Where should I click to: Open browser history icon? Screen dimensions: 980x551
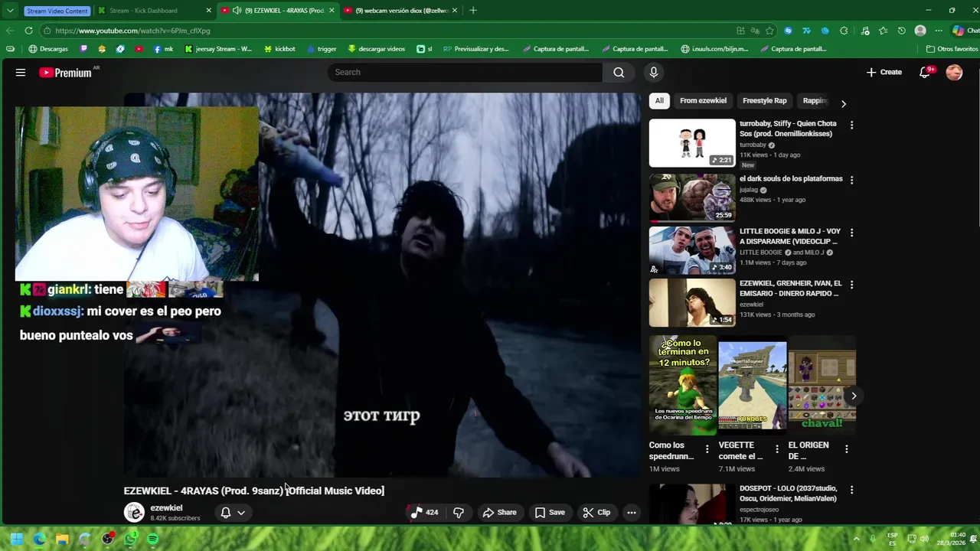click(902, 31)
